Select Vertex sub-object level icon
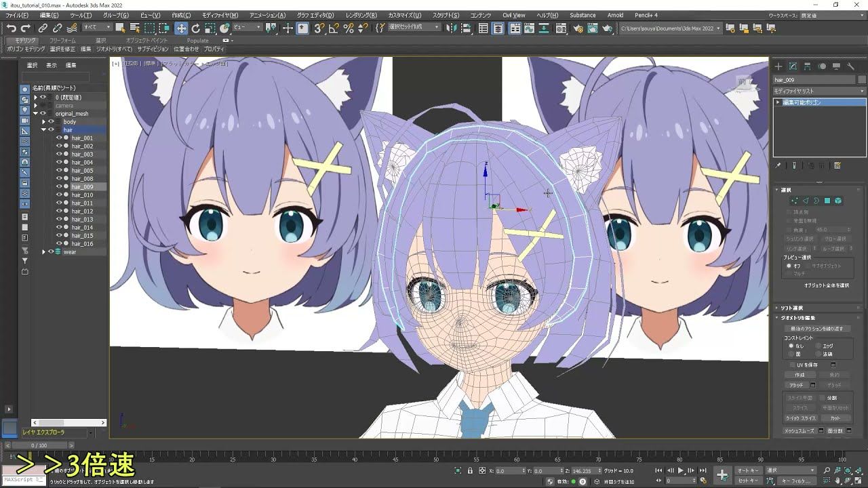 (795, 201)
